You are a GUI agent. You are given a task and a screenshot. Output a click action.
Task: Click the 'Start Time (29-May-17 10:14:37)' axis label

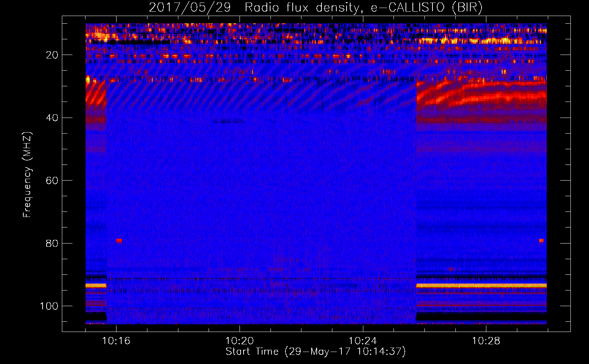[316, 351]
